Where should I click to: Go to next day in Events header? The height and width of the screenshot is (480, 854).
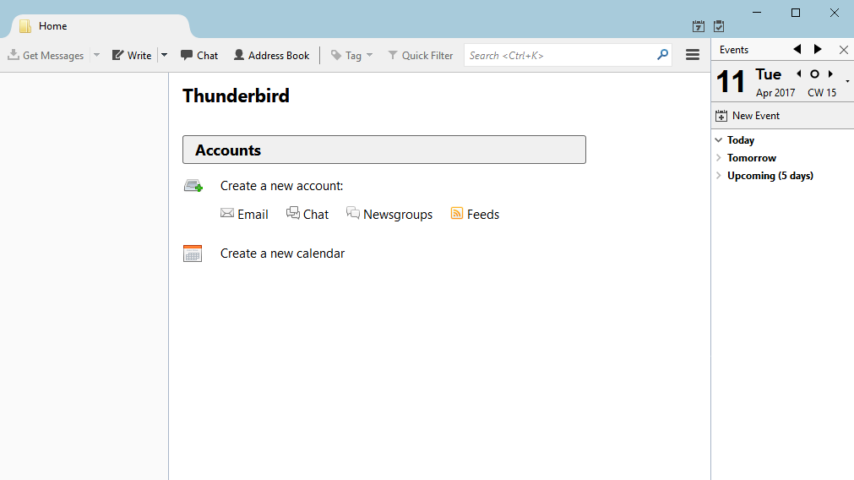[x=818, y=50]
